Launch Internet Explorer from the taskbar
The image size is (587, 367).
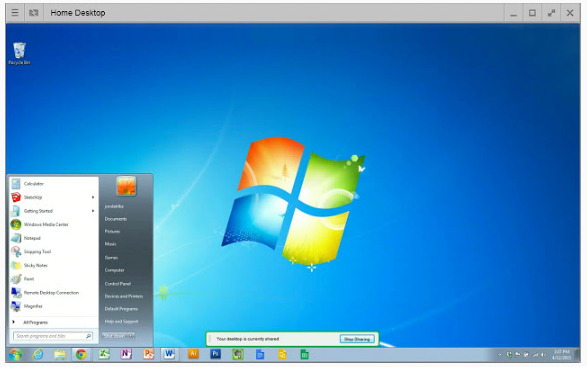(x=38, y=354)
